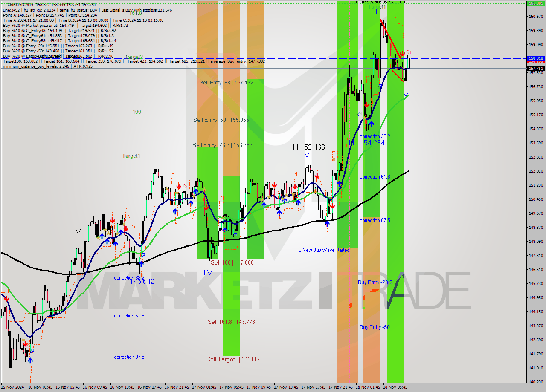Image resolution: width=546 pixels, height=392 pixels.
Task: Click the green '100' level label
Action: point(136,112)
